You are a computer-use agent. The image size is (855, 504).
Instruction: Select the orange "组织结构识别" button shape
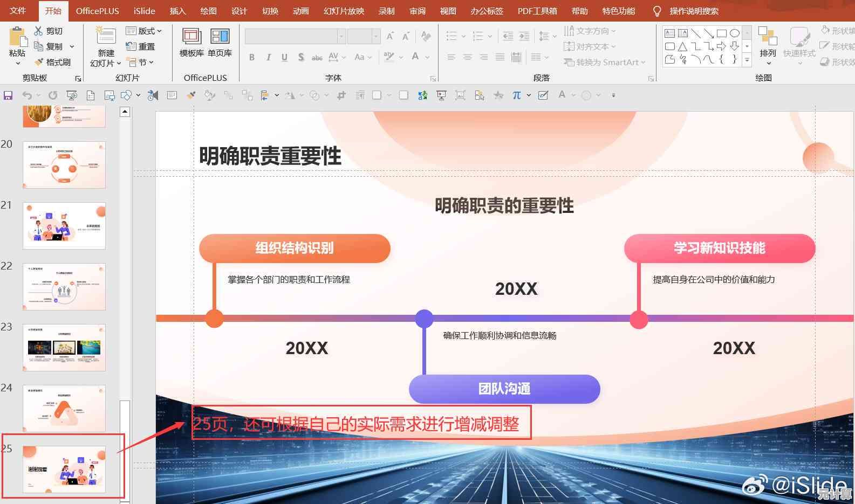coord(295,248)
